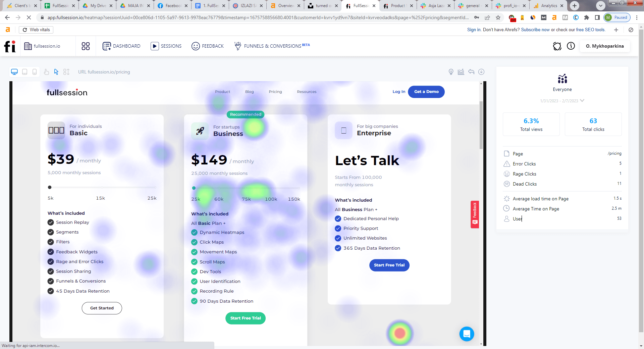
Task: Click Resources nav link
Action: tap(307, 92)
